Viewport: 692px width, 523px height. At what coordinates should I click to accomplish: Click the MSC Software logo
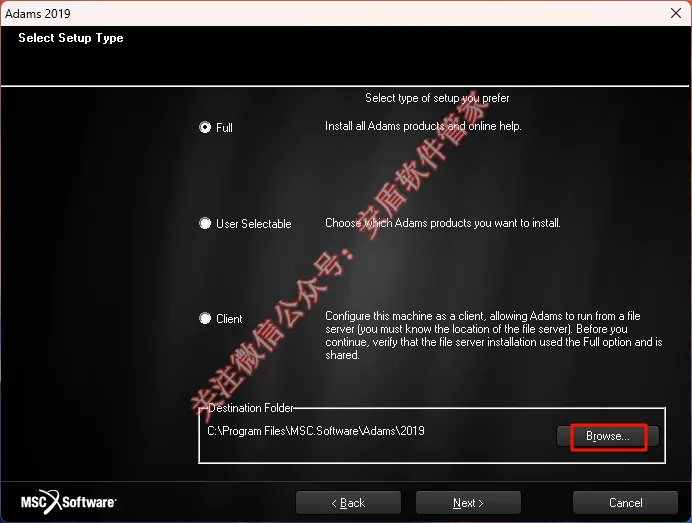(x=68, y=502)
